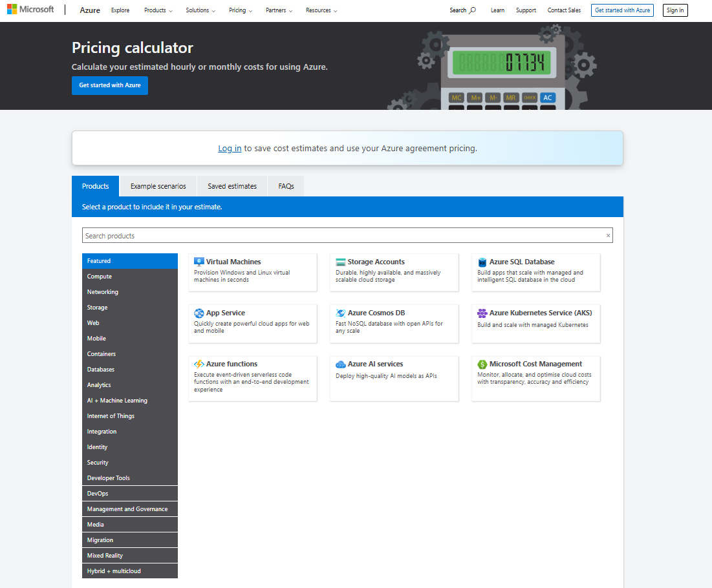This screenshot has width=712, height=588.
Task: Add Microsoft Cost Management via its title
Action: click(x=535, y=364)
